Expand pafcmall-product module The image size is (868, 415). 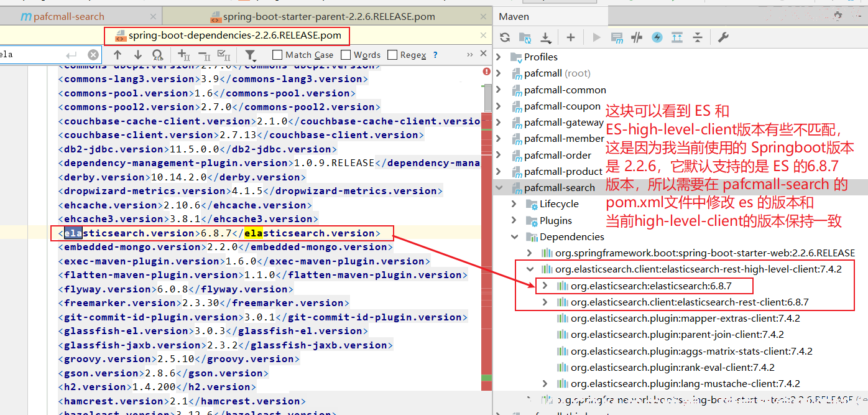pos(499,171)
